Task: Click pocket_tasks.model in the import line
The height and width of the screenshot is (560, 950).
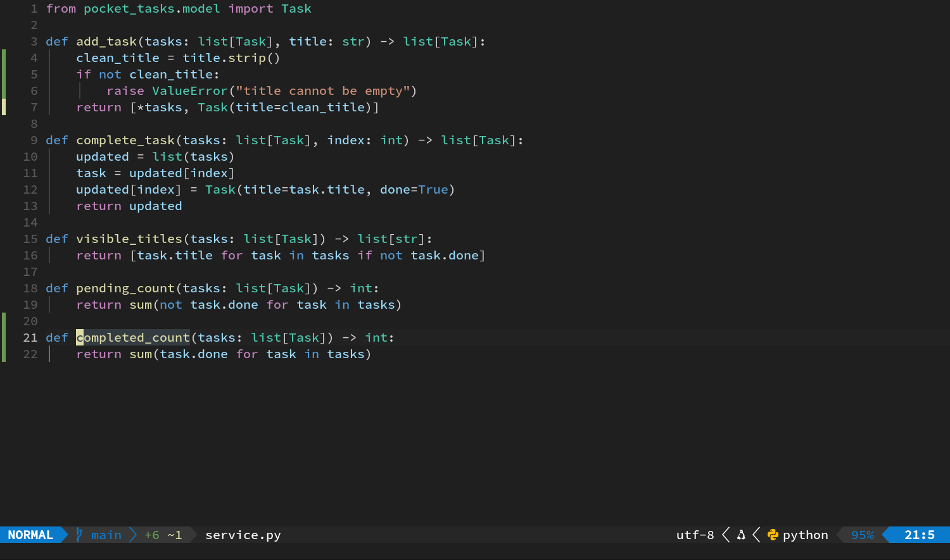Action: tap(152, 9)
